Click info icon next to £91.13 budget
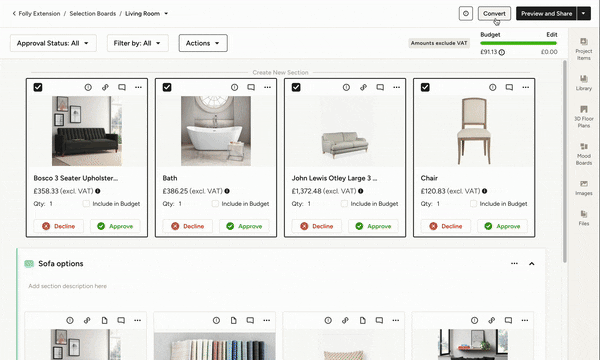600x360 pixels. pos(502,52)
